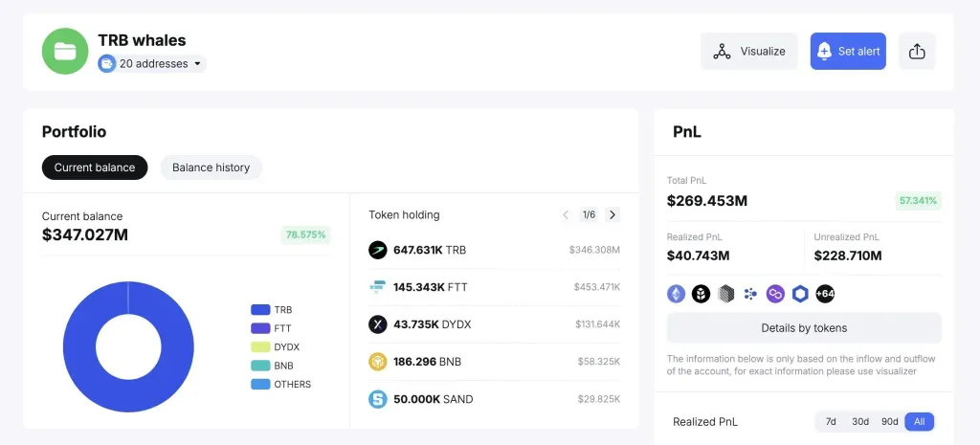Click the TRB color swatch in legend
Viewport: 980px width, 445px height.
259,310
